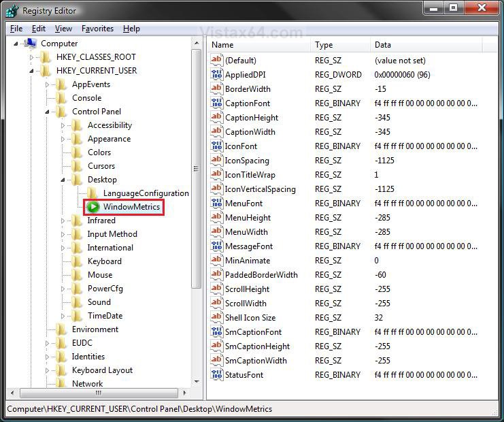Select the MenuHeight value name
Image resolution: width=504 pixels, height=422 pixels.
click(x=248, y=217)
